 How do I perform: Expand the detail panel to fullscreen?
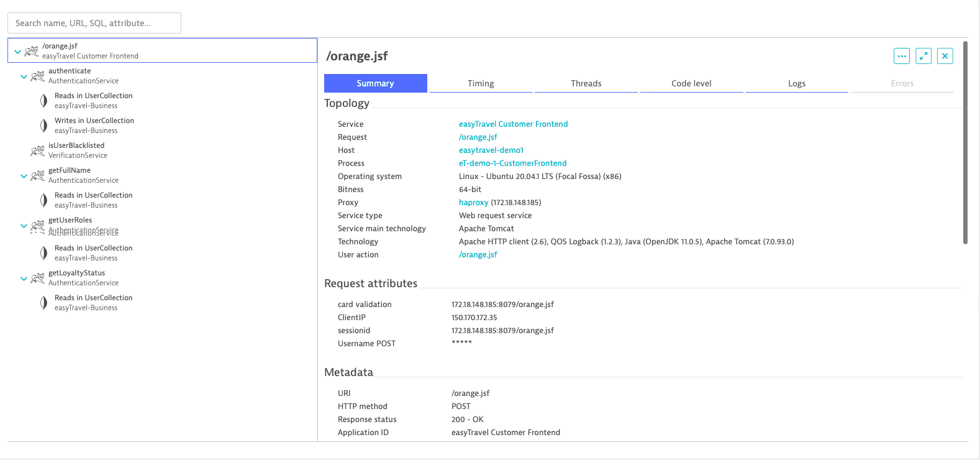pyautogui.click(x=923, y=56)
